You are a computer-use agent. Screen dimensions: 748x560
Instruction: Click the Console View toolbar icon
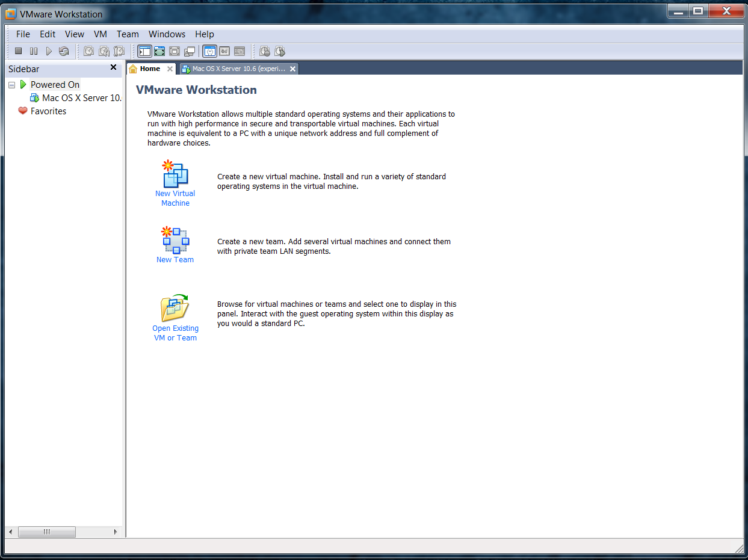[240, 51]
